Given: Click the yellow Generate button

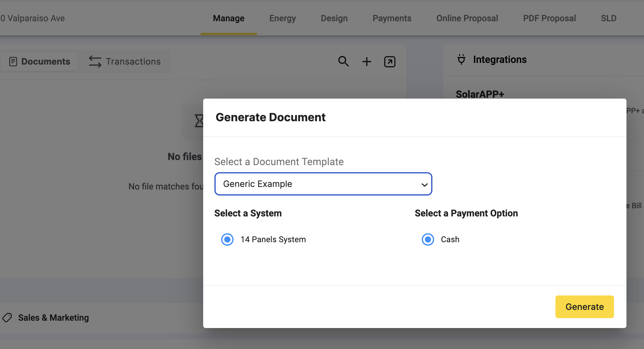Looking at the screenshot, I should (585, 307).
